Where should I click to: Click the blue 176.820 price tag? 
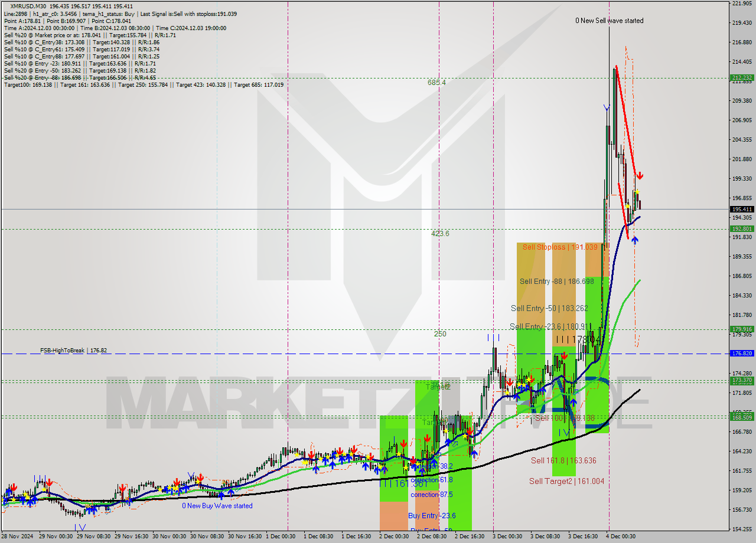[742, 354]
